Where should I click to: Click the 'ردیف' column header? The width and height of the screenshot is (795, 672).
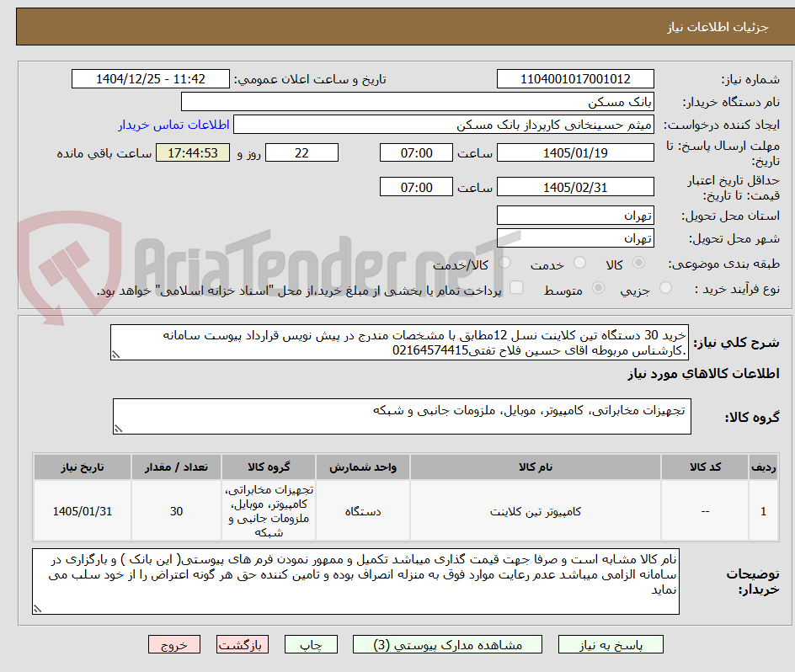[764, 467]
